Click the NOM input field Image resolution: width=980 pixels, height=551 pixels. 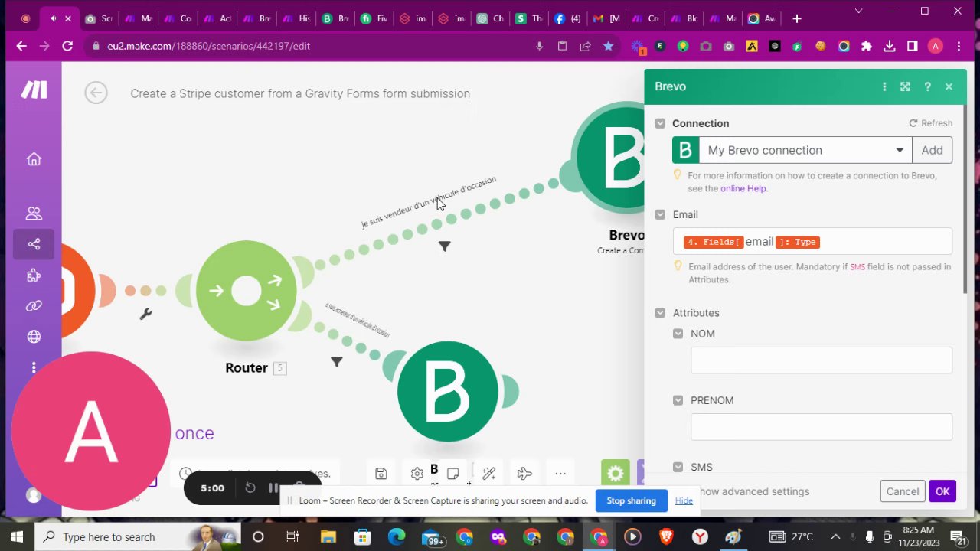click(x=822, y=360)
